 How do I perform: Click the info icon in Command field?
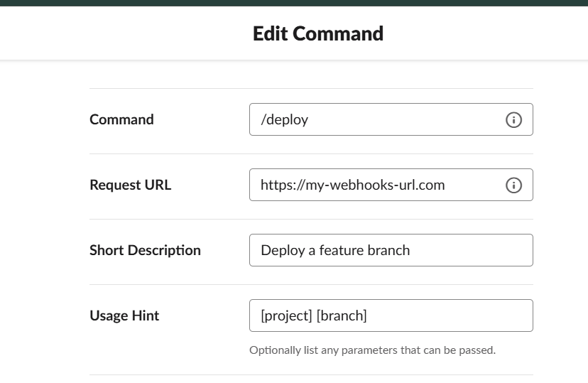[513, 119]
